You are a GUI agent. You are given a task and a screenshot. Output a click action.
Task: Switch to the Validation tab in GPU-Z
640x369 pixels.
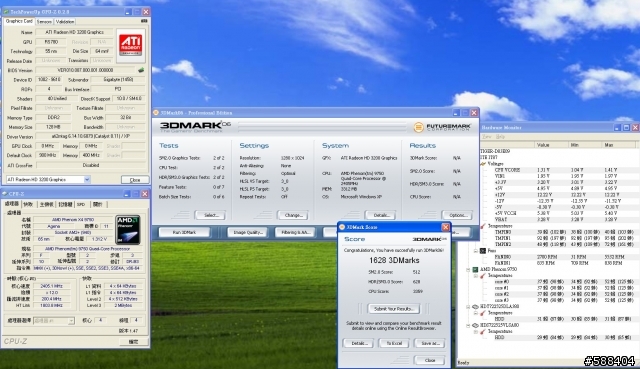65,22
